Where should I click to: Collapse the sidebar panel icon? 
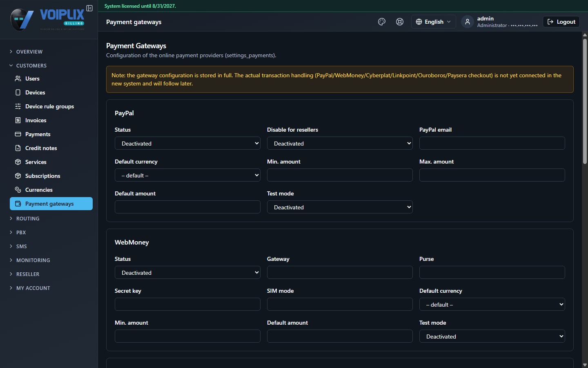[89, 8]
